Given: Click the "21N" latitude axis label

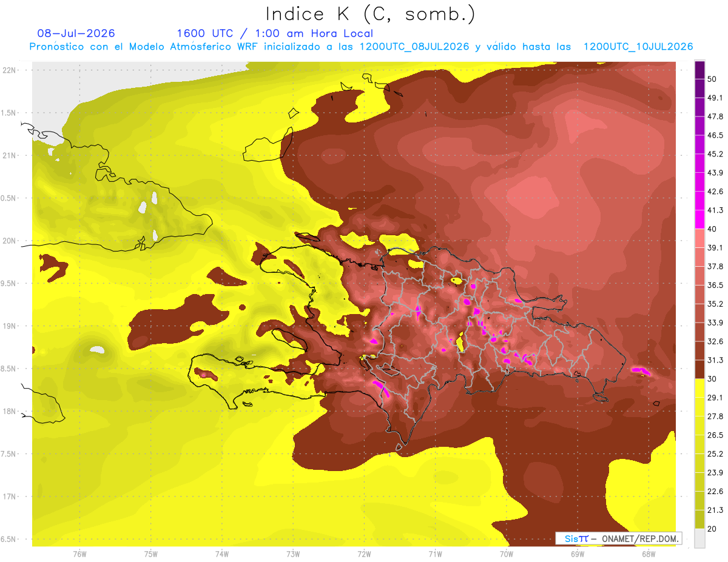Looking at the screenshot, I should (x=9, y=155).
